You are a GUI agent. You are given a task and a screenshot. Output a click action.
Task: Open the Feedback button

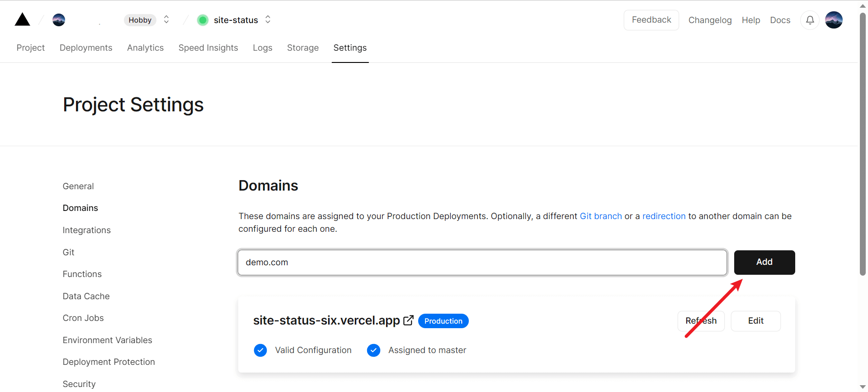pos(651,20)
